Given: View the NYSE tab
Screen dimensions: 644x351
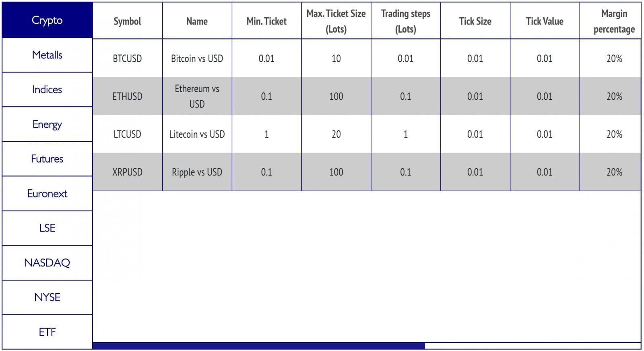Looking at the screenshot, I should (x=47, y=297).
